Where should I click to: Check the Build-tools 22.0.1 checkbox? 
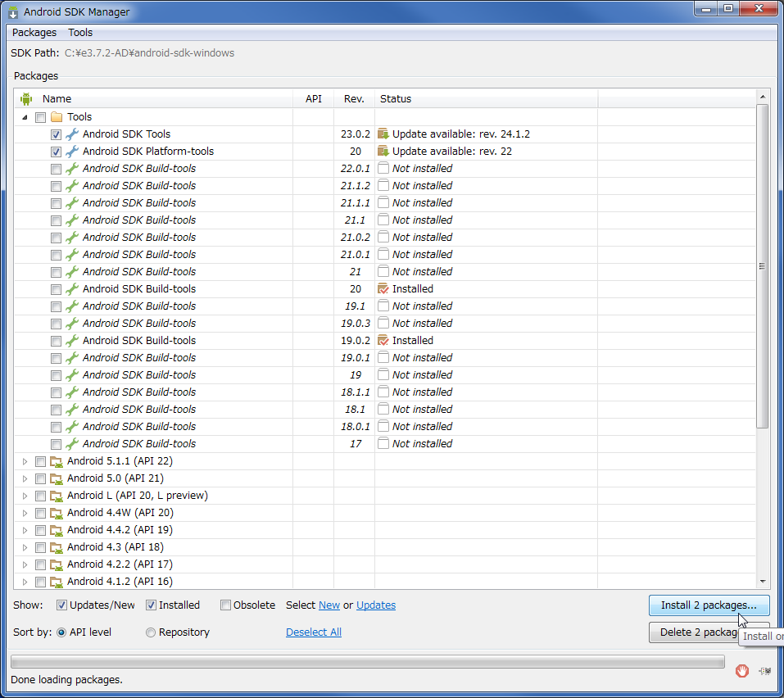click(x=56, y=169)
